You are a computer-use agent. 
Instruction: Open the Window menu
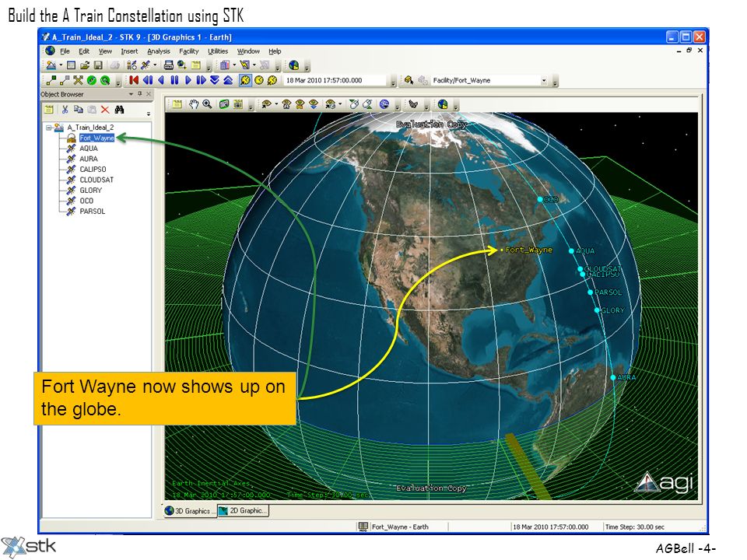[x=248, y=51]
